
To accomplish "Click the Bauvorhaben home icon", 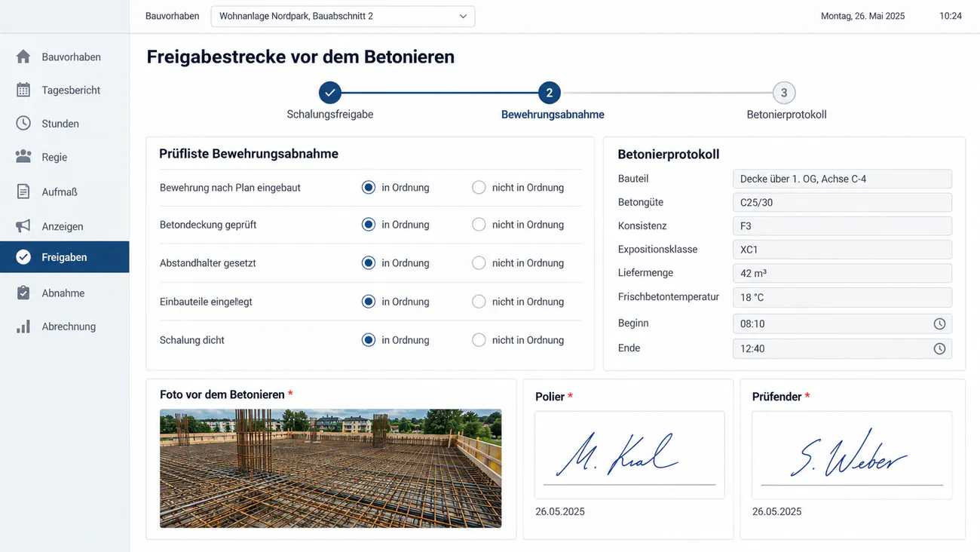I will tap(23, 57).
